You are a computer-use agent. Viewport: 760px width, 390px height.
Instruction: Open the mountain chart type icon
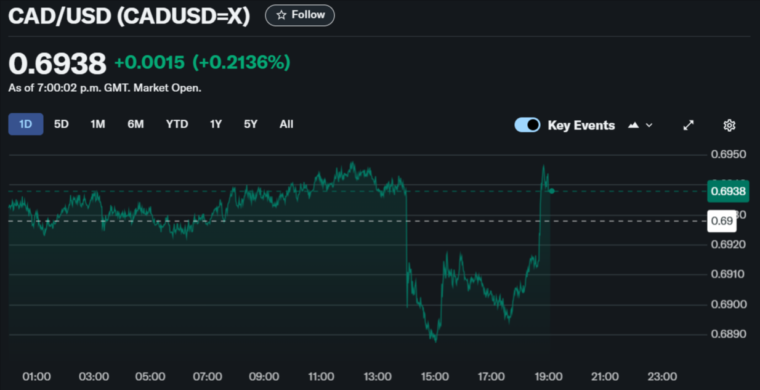[633, 125]
